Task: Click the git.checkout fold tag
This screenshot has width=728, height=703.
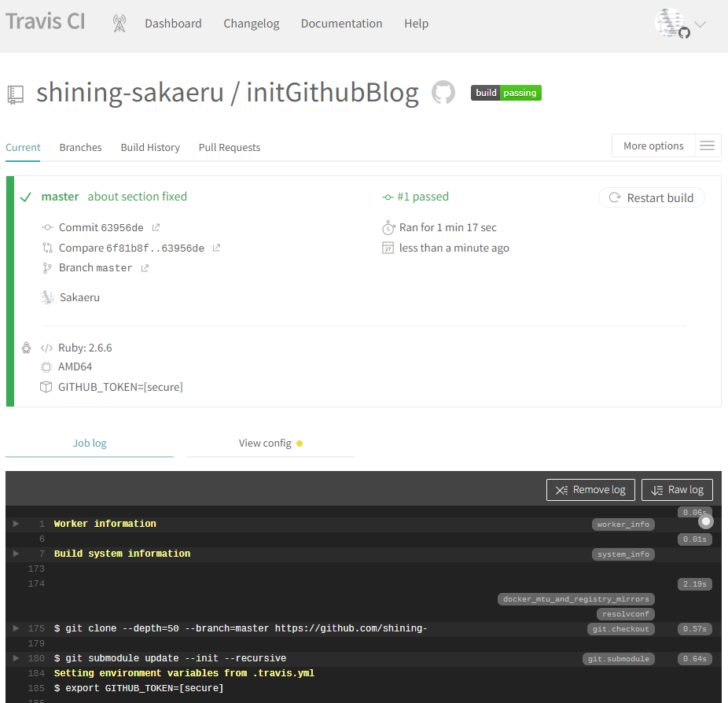Action: pos(621,629)
